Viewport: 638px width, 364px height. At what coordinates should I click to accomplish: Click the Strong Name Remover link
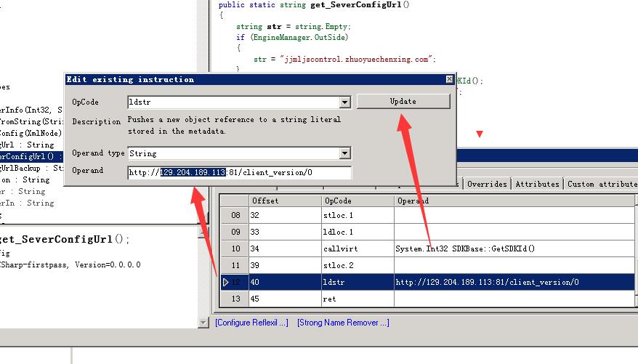(x=343, y=322)
